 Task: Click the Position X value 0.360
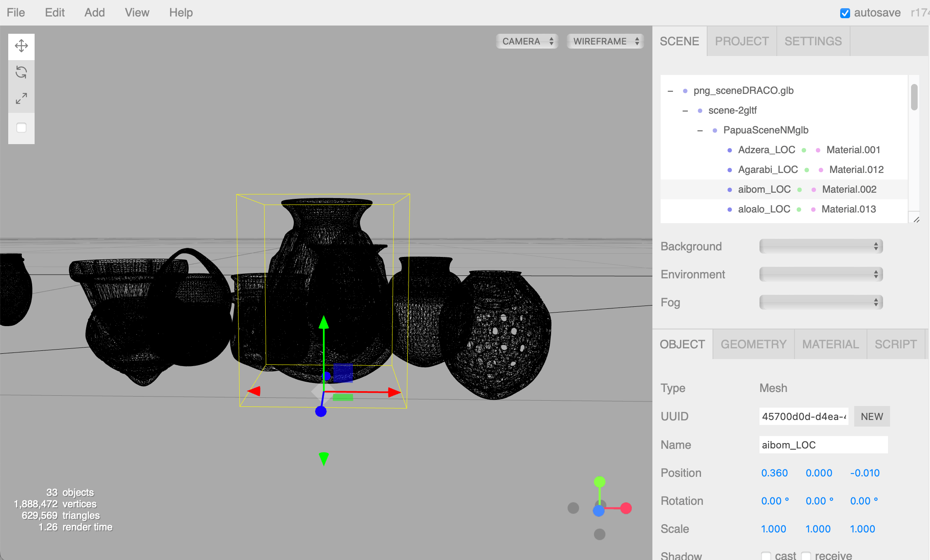(x=774, y=473)
